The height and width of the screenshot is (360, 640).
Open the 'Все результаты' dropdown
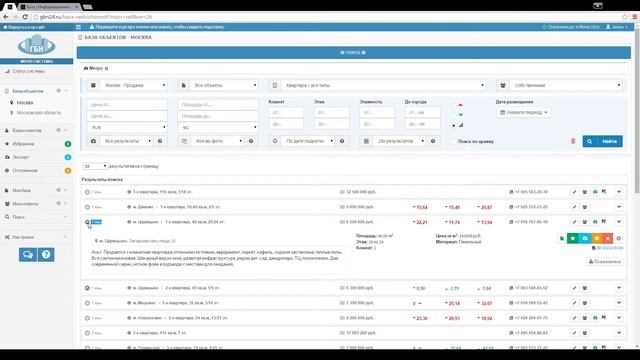pos(126,141)
